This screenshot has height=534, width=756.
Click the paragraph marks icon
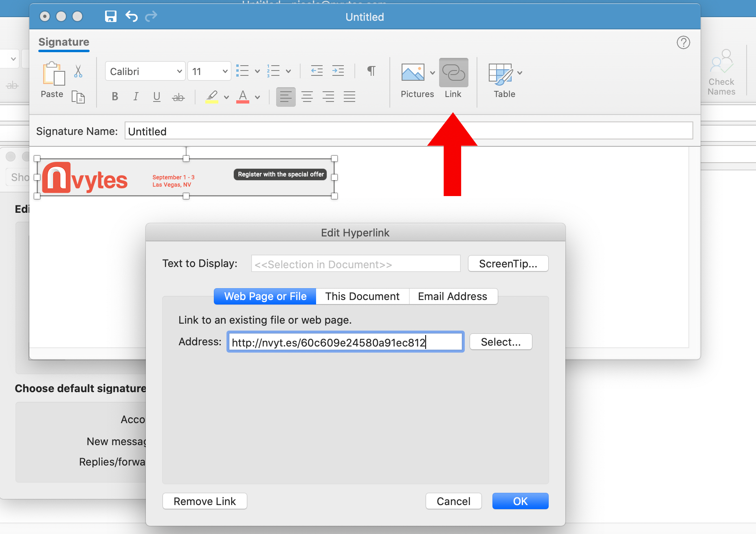371,71
